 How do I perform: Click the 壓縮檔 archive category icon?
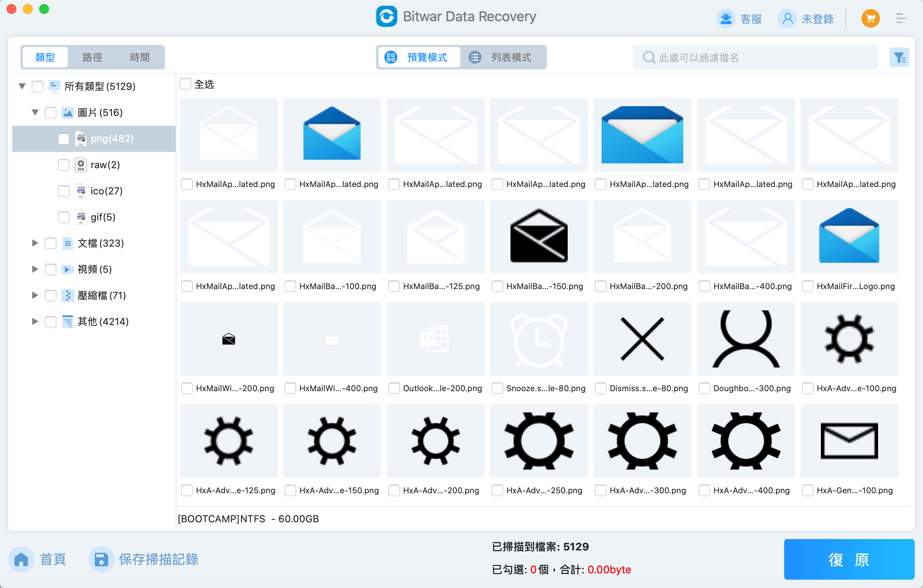(x=67, y=296)
